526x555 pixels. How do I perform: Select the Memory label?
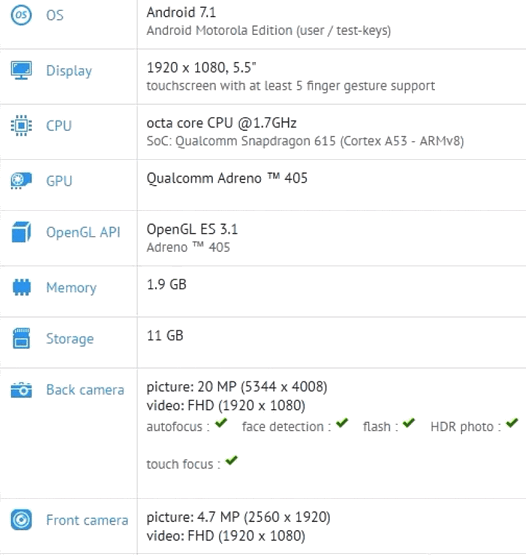[x=71, y=288]
